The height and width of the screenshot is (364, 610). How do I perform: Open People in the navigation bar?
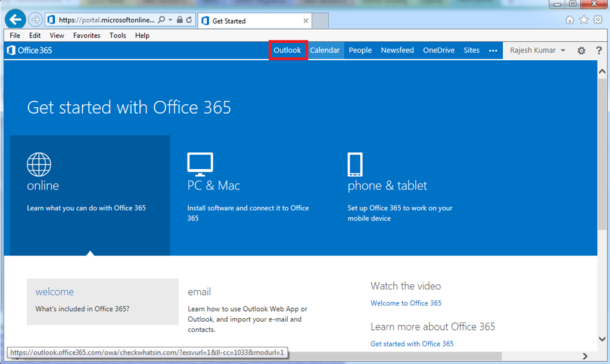(x=360, y=50)
